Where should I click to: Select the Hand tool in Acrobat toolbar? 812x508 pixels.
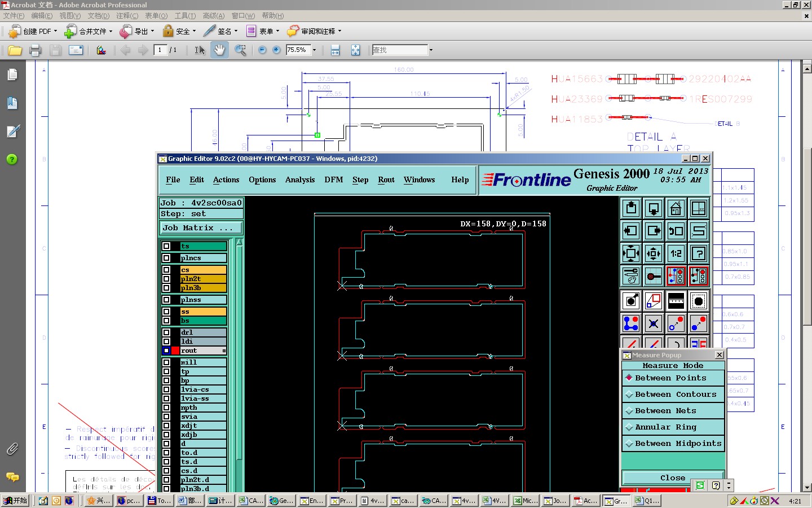click(x=219, y=50)
